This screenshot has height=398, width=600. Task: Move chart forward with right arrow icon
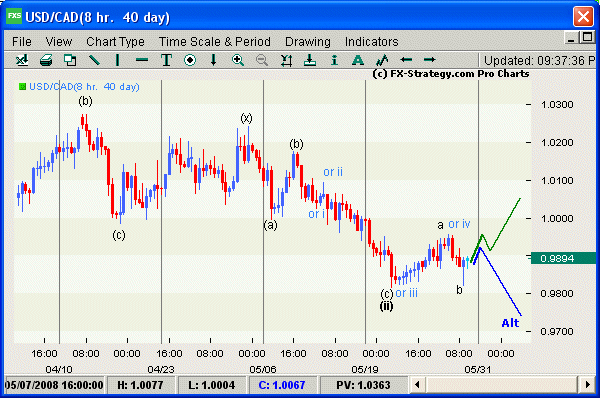tap(430, 60)
